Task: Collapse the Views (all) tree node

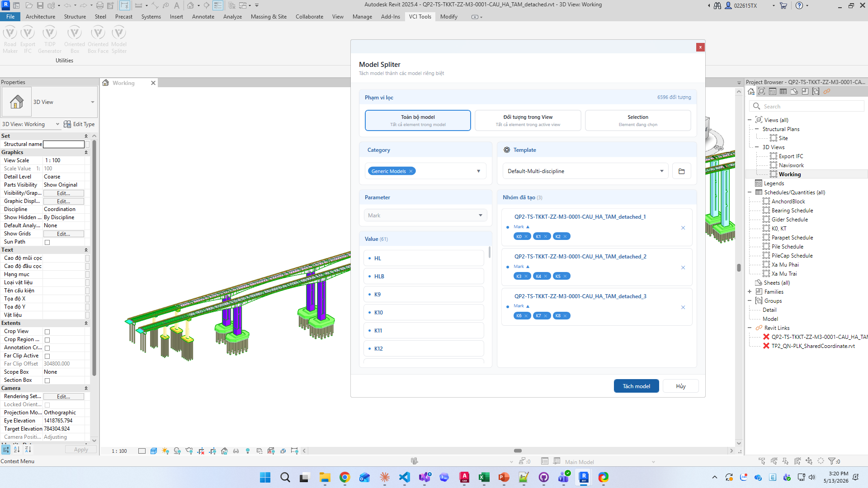Action: pos(750,120)
